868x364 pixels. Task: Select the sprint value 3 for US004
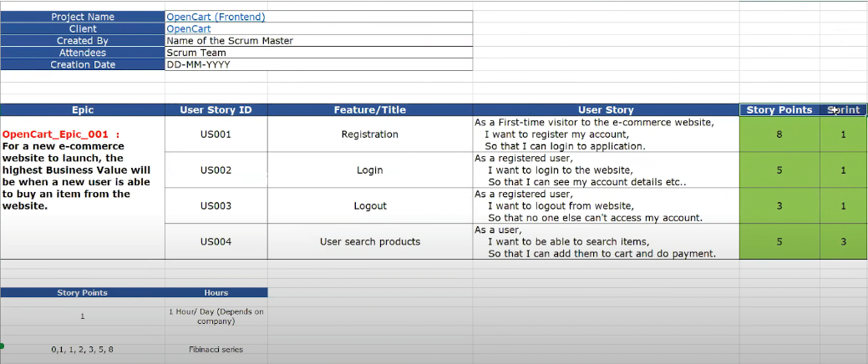point(844,241)
